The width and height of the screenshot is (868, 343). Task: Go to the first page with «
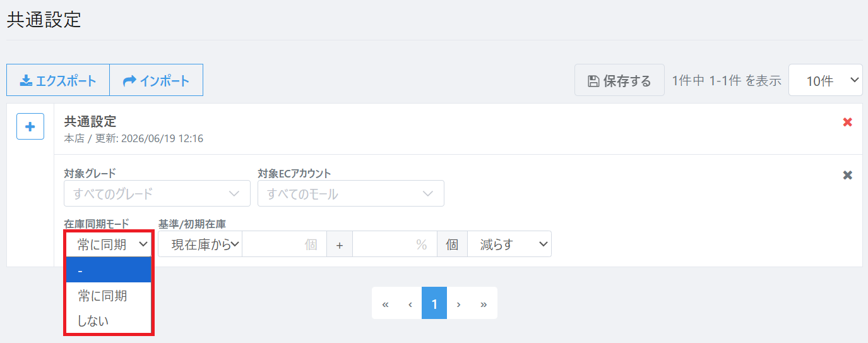384,303
